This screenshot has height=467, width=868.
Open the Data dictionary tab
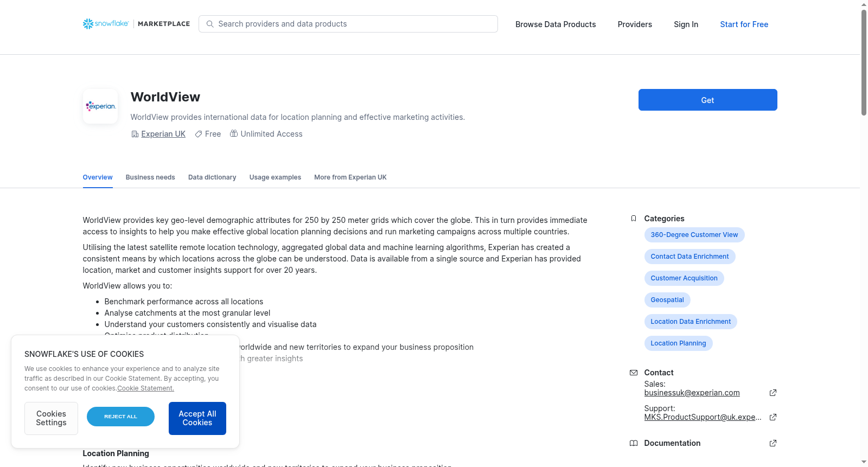212,177
